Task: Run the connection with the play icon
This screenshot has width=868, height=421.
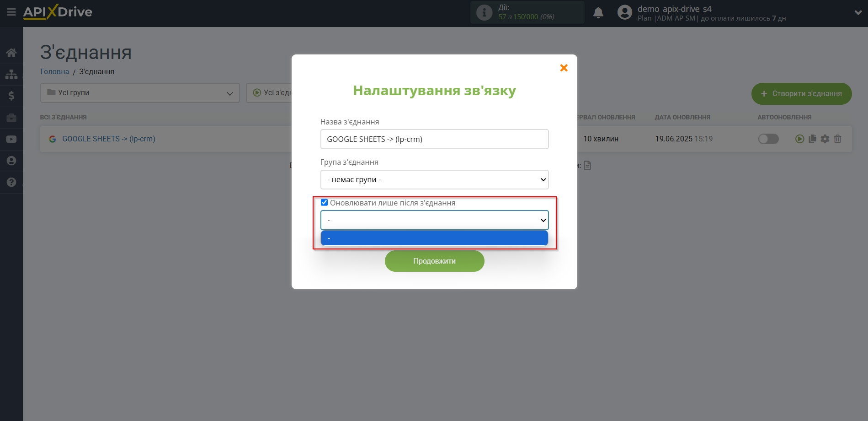Action: [x=799, y=139]
